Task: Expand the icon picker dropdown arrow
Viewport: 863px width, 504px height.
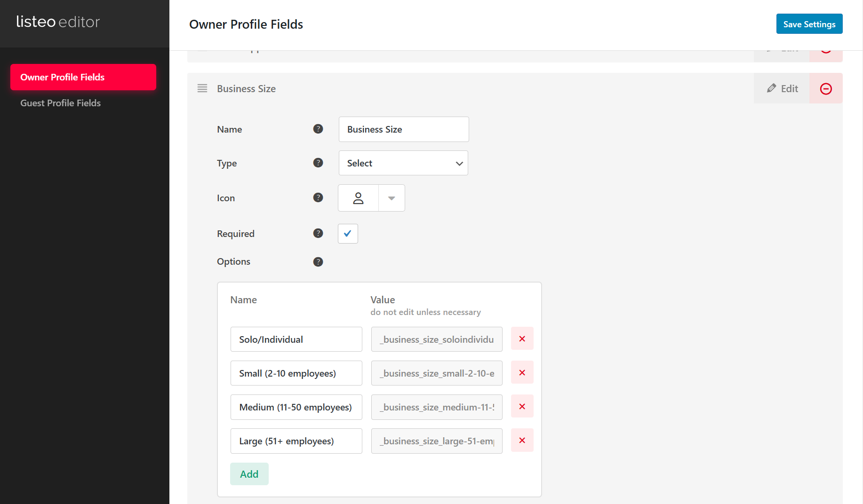Action: tap(392, 198)
